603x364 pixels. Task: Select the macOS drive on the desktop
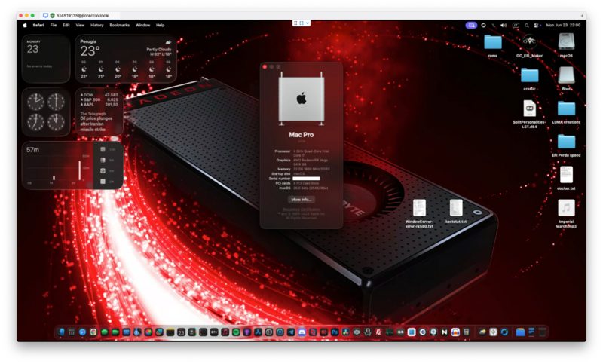pos(566,46)
